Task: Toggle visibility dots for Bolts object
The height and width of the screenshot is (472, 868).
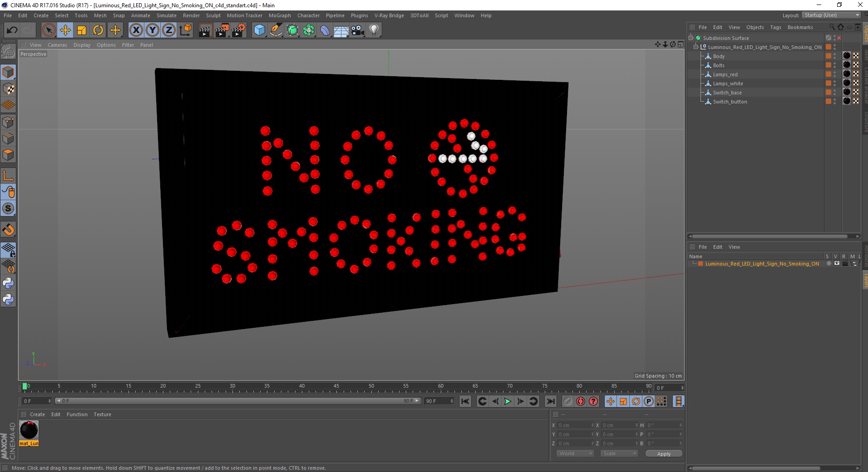Action: coord(834,65)
